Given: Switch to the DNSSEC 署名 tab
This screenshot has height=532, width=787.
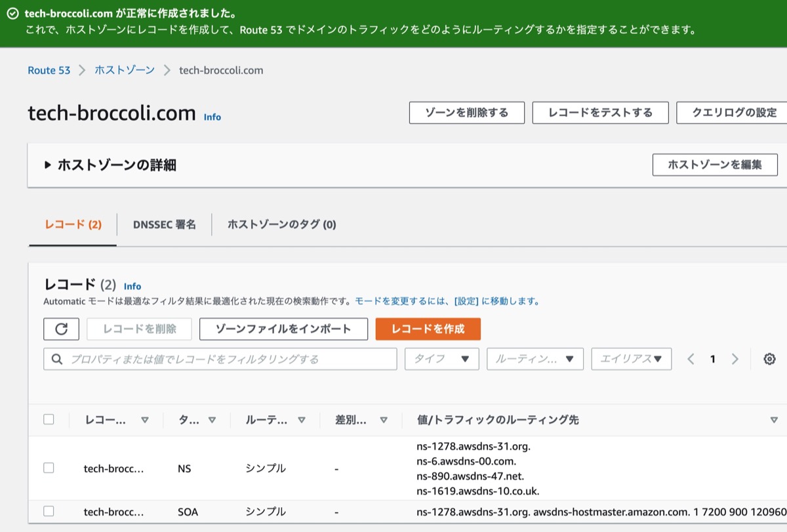Looking at the screenshot, I should [x=163, y=224].
